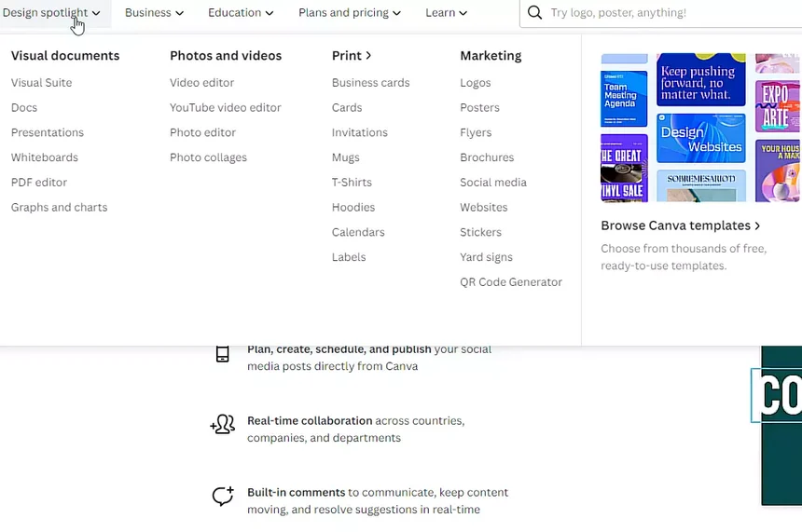Choose Stickers
The image size is (802, 532).
[x=481, y=232]
